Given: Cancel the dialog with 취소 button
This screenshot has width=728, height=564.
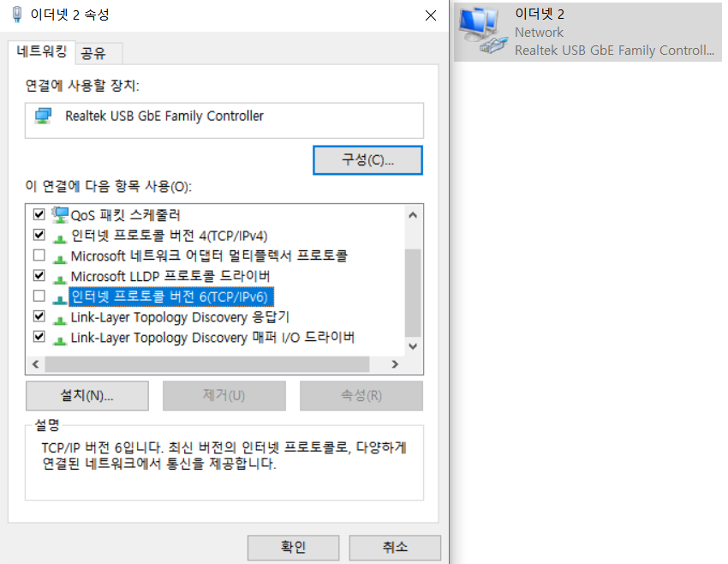Looking at the screenshot, I should coord(395,547).
